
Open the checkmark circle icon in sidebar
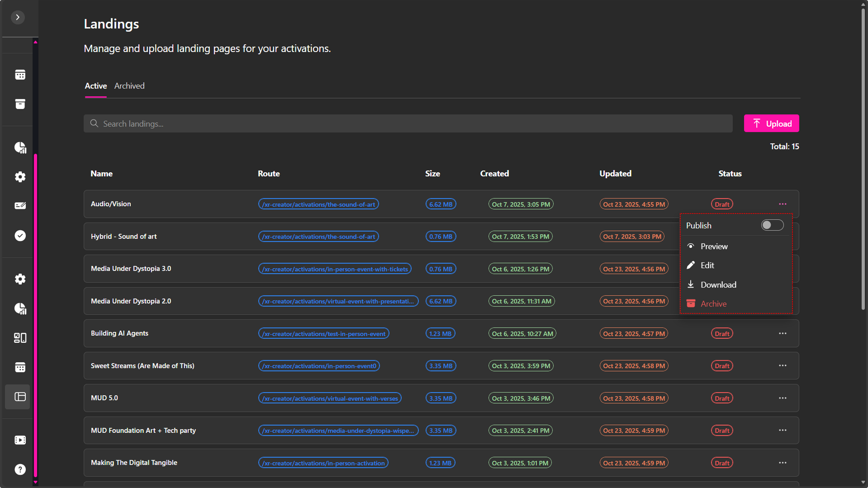tap(20, 236)
